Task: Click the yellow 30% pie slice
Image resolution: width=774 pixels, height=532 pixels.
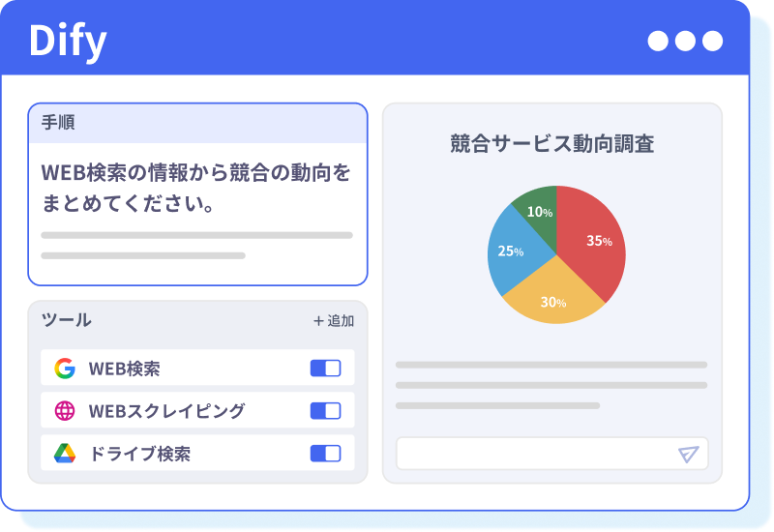Action: (x=552, y=296)
